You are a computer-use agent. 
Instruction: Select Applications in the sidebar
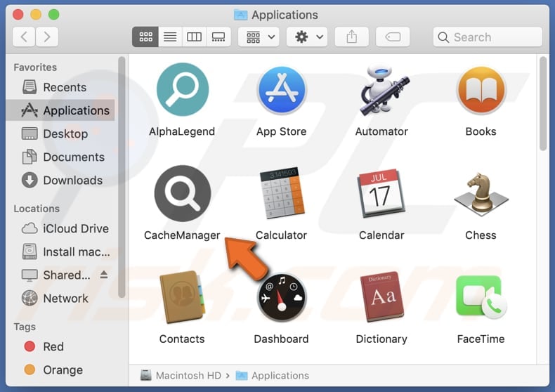coord(60,110)
